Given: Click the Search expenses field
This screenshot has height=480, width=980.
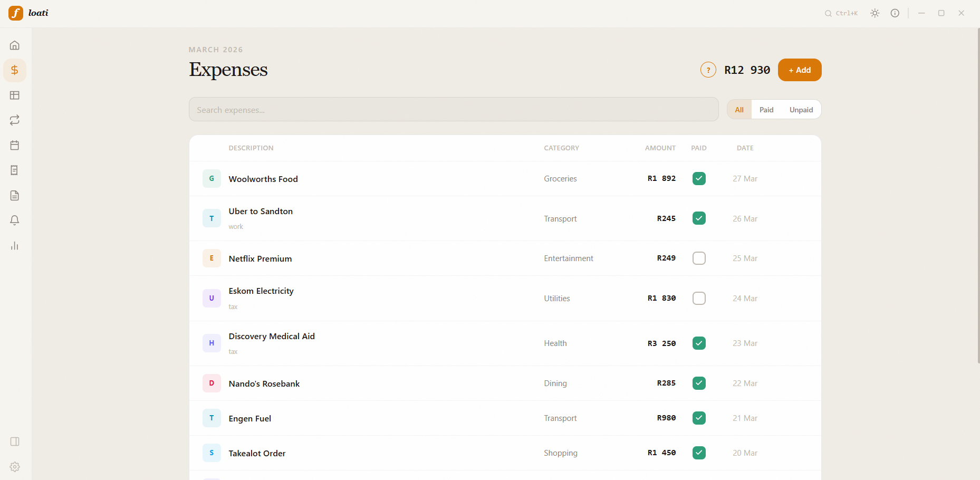Looking at the screenshot, I should [454, 109].
